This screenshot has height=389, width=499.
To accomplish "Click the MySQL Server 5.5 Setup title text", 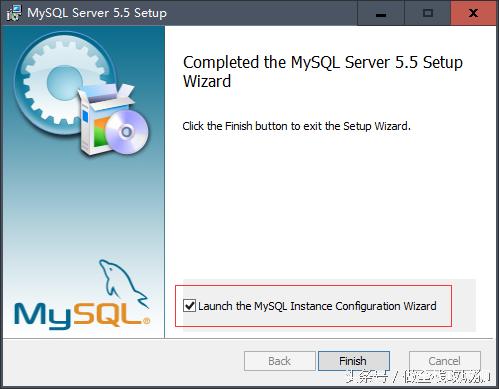I will 97,13.
